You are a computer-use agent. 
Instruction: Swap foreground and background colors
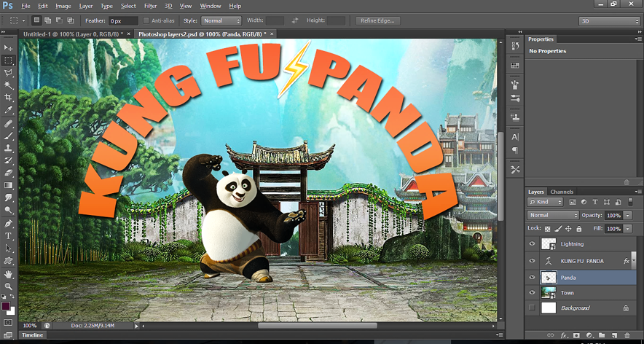pos(12,296)
